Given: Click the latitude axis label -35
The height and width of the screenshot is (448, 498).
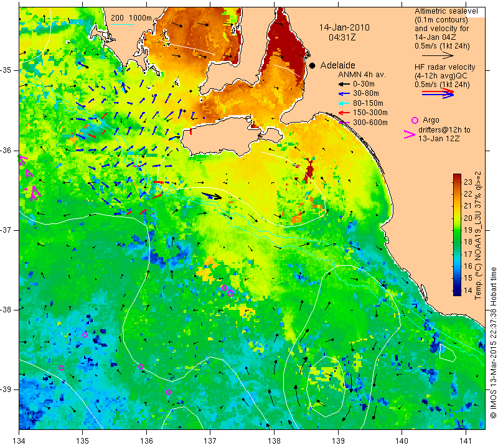Looking at the screenshot, I should (x=6, y=70).
